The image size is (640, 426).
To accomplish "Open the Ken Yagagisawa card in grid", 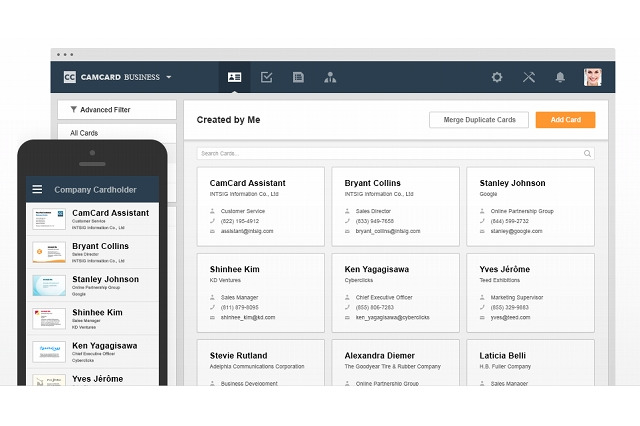I will pyautogui.click(x=396, y=293).
